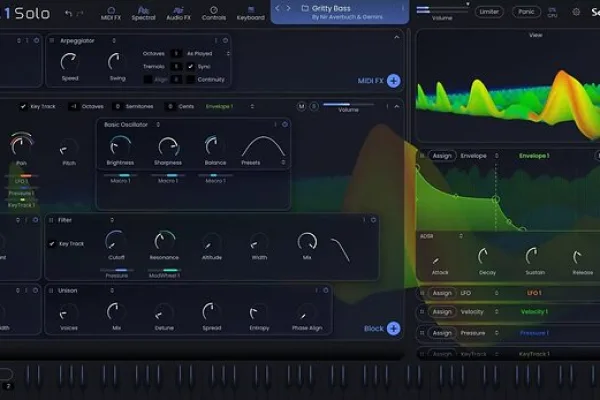
Task: Go to next preset arrow
Action: pyautogui.click(x=289, y=8)
